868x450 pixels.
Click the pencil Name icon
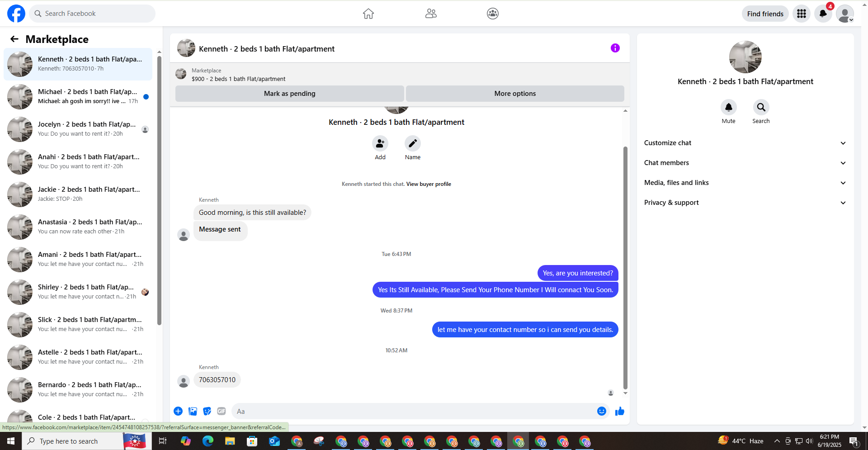413,143
